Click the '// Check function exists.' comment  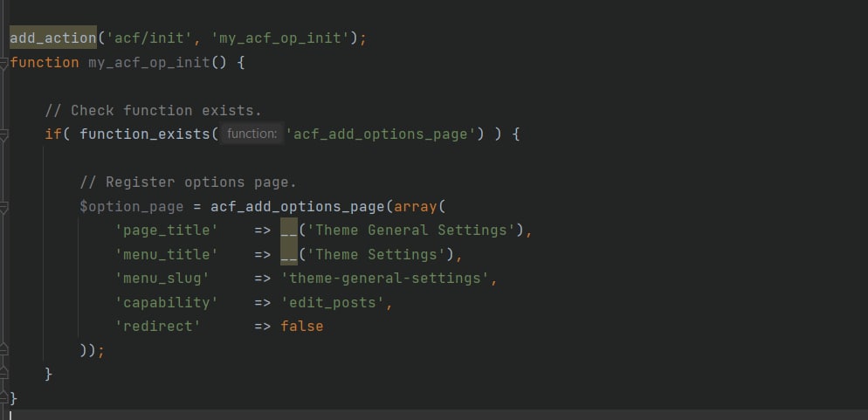coord(154,111)
